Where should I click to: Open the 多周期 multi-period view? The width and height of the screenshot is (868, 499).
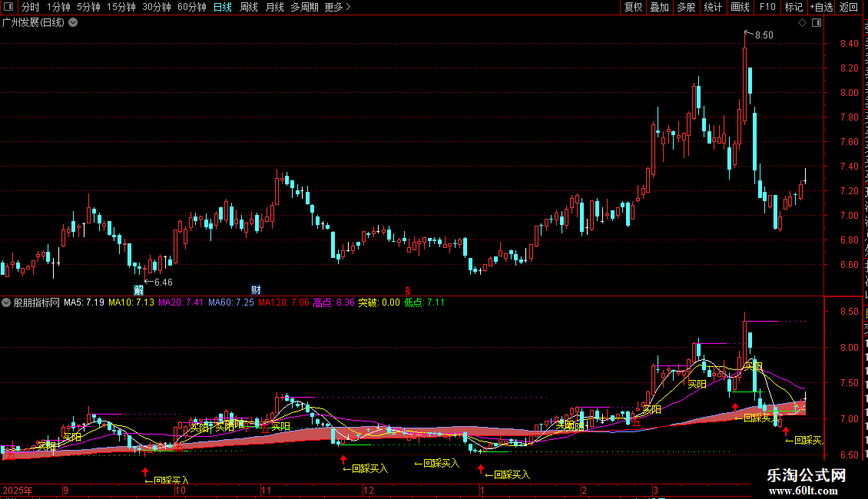[304, 7]
